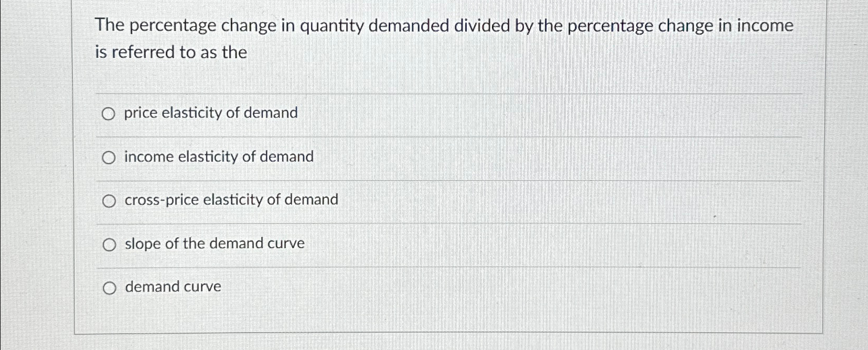Click the text 'income elasticity of demand'

coord(218,156)
